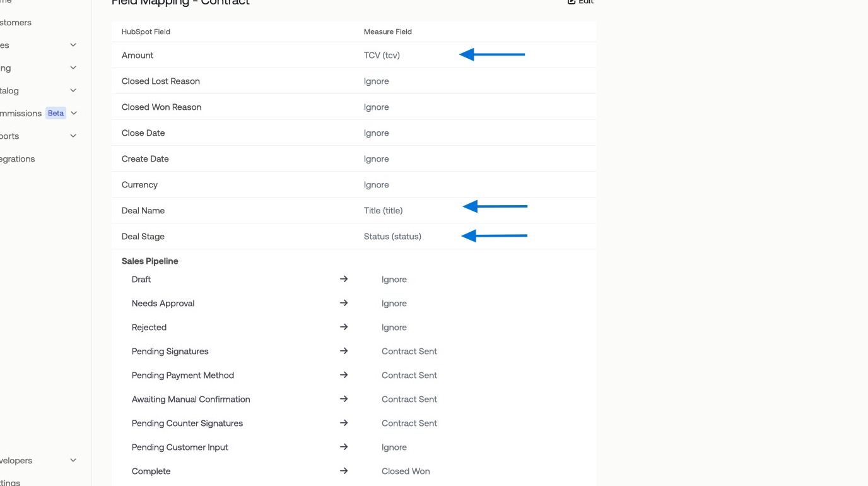Click Ignore mapped to Needs Approval
Screen dimensions: 868x486
click(x=394, y=304)
